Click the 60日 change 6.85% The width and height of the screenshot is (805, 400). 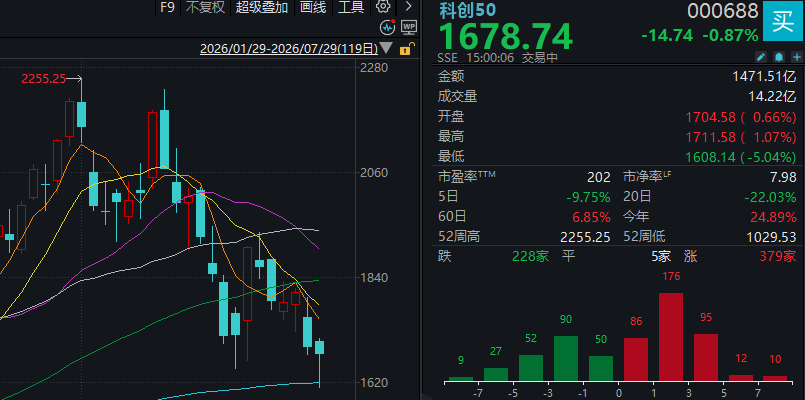[x=591, y=217]
